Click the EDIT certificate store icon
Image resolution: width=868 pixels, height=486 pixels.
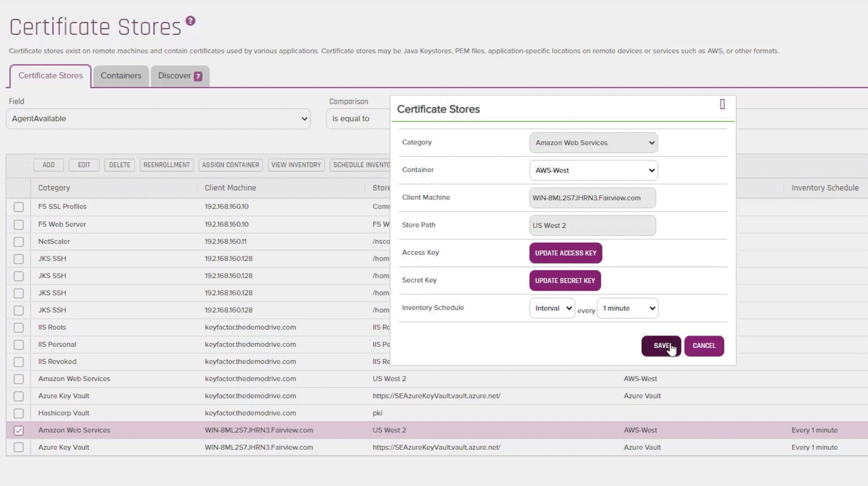pyautogui.click(x=83, y=165)
